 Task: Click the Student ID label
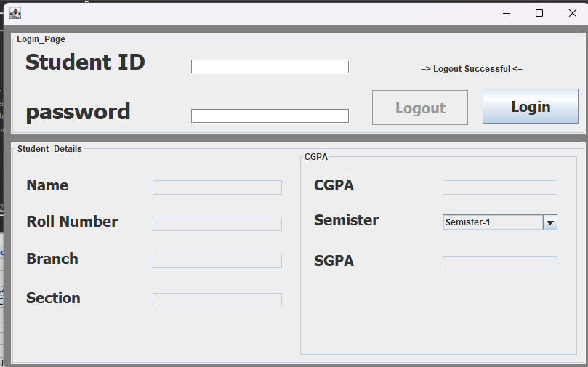(x=85, y=62)
